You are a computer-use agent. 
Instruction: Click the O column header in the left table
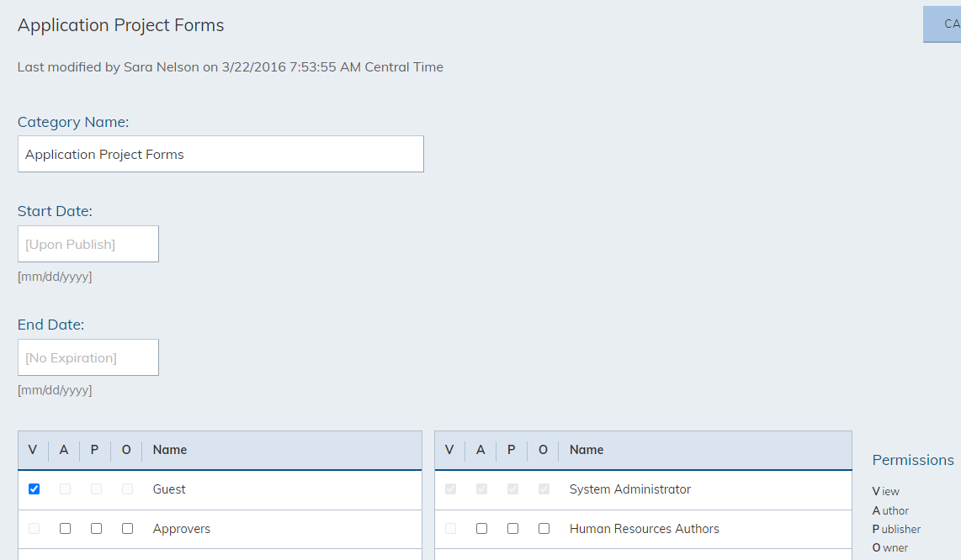point(126,450)
